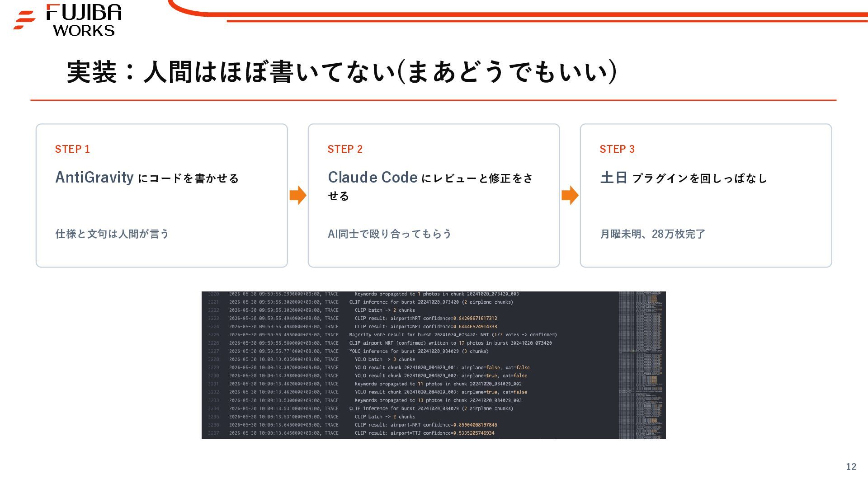Click the orange arrow after the Step 1 card

pos(298,195)
